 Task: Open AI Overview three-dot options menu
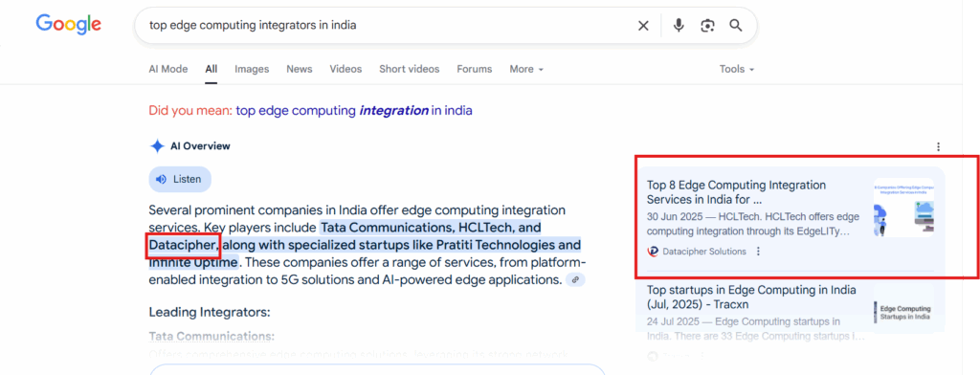pyautogui.click(x=938, y=147)
